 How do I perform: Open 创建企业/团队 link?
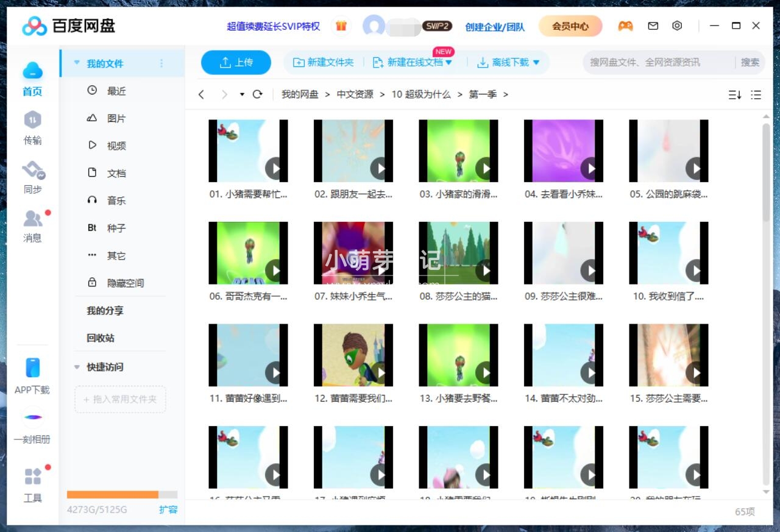tap(495, 26)
